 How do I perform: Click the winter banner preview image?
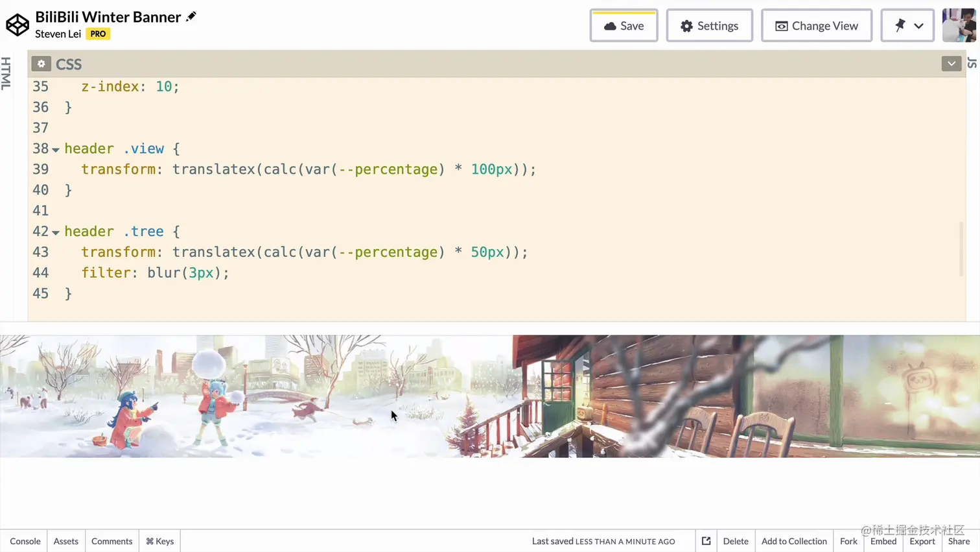[490, 396]
